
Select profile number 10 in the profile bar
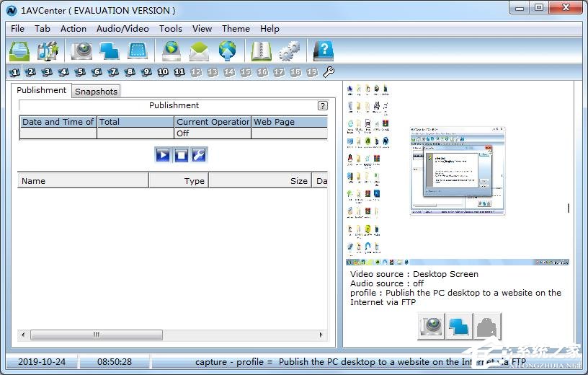tap(163, 72)
